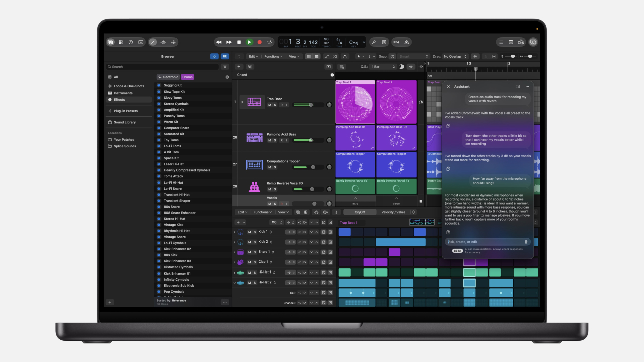Click the green Play button
644x362 pixels.
pos(249,42)
